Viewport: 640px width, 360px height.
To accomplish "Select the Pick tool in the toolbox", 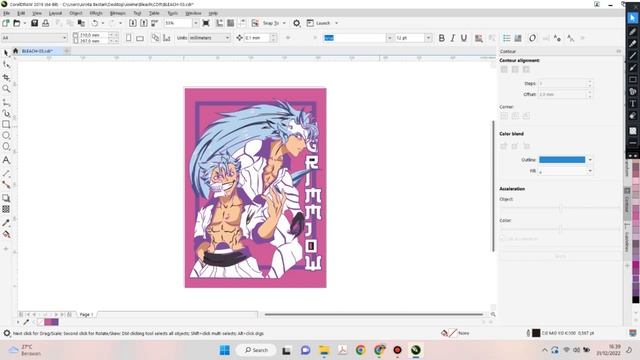I will pyautogui.click(x=6, y=53).
